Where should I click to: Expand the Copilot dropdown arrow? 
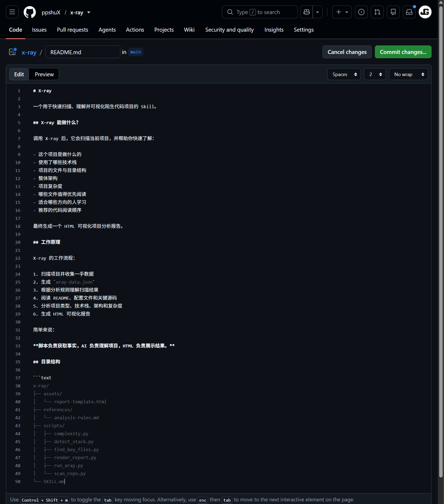(x=318, y=12)
